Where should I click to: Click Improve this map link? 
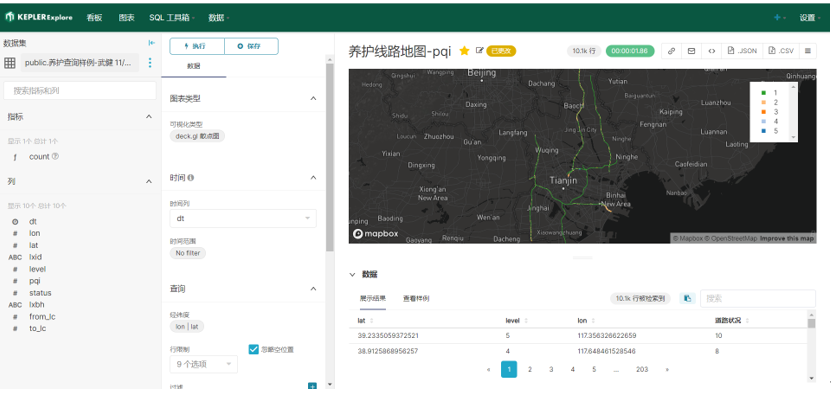click(x=786, y=239)
